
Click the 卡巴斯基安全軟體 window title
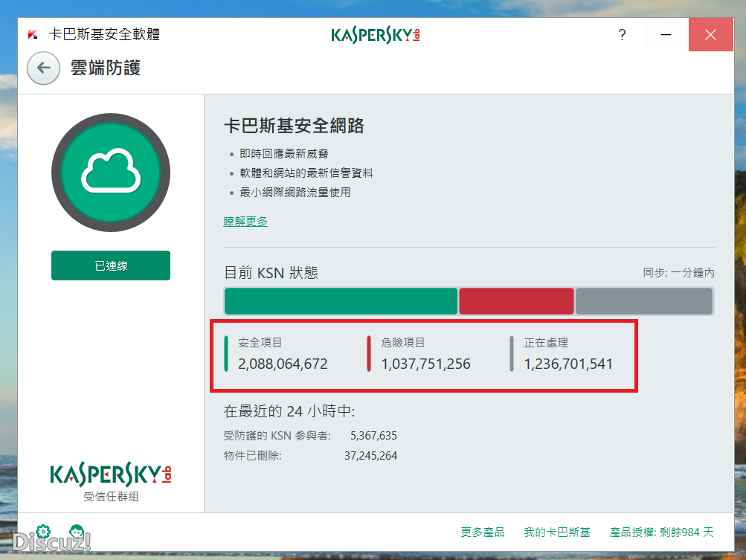pos(104,34)
